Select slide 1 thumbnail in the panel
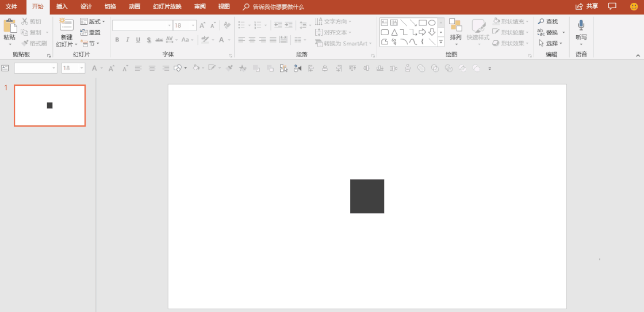Screen dimensions: 644x312 (x=49, y=105)
